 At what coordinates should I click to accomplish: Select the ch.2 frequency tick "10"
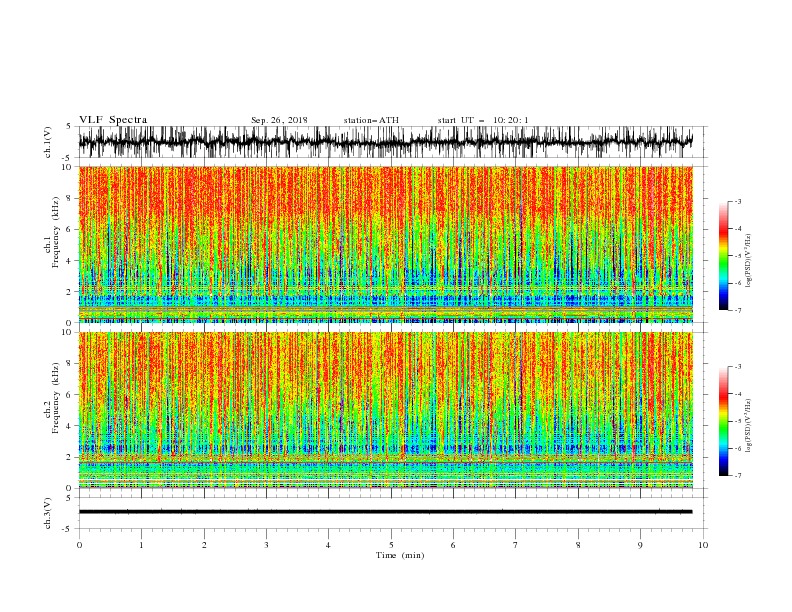68,332
